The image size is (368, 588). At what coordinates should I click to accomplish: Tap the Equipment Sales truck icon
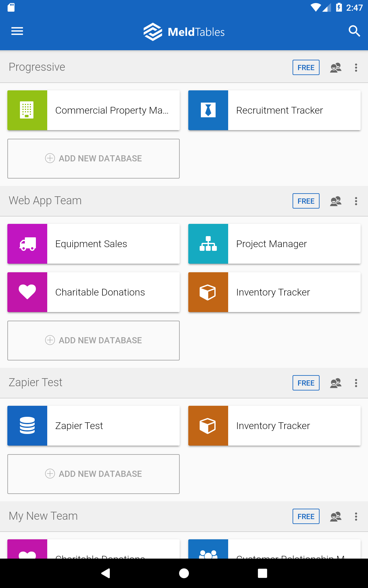pos(27,244)
